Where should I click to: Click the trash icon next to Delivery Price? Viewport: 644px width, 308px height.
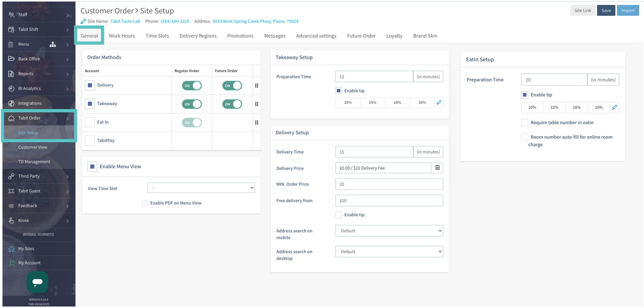tap(437, 168)
